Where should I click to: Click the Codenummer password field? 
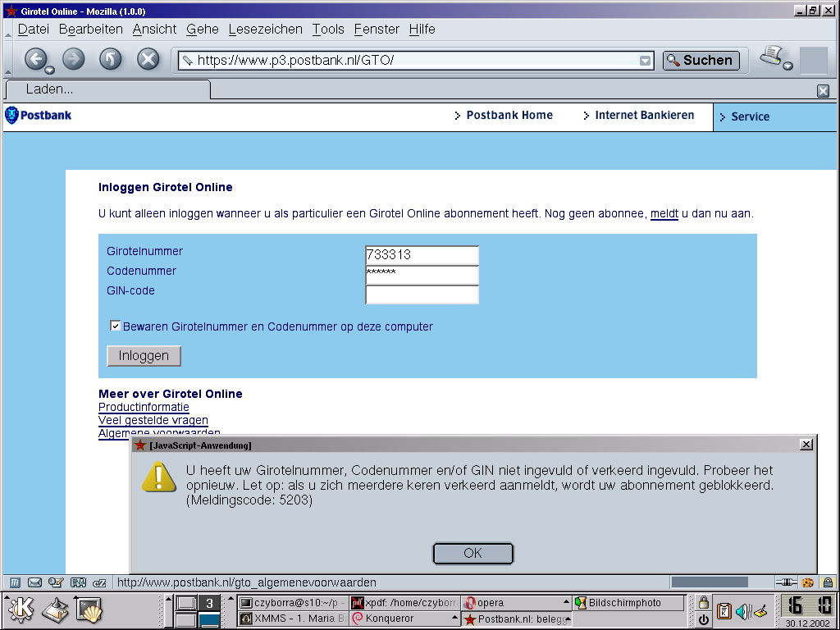pyautogui.click(x=422, y=275)
